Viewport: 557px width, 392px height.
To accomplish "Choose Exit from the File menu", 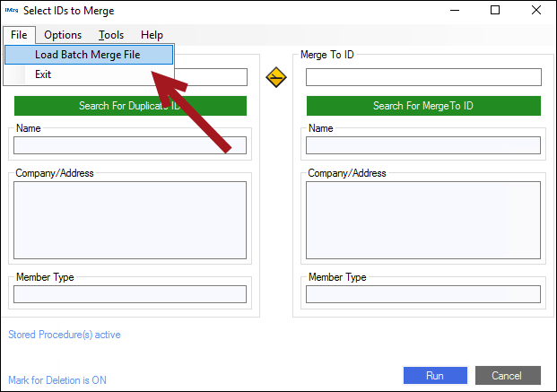I will click(x=43, y=74).
